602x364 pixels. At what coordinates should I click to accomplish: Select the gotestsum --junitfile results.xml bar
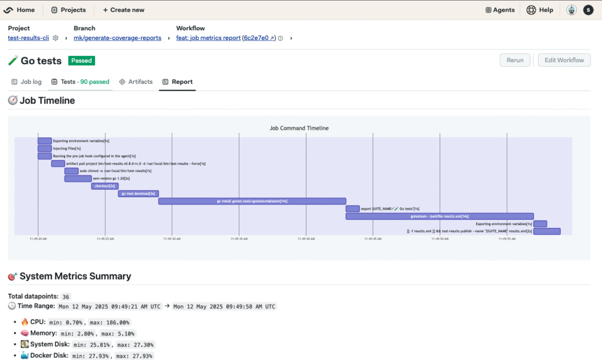[x=440, y=216]
